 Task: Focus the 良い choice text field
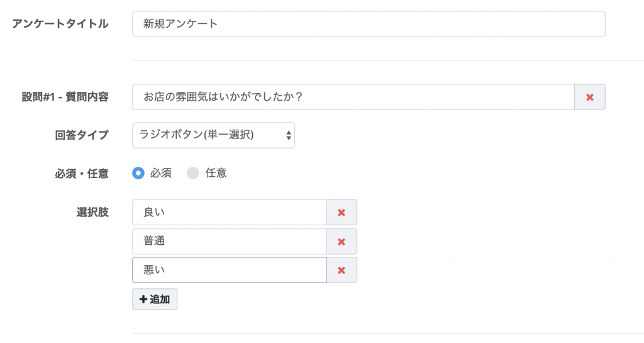pyautogui.click(x=229, y=212)
